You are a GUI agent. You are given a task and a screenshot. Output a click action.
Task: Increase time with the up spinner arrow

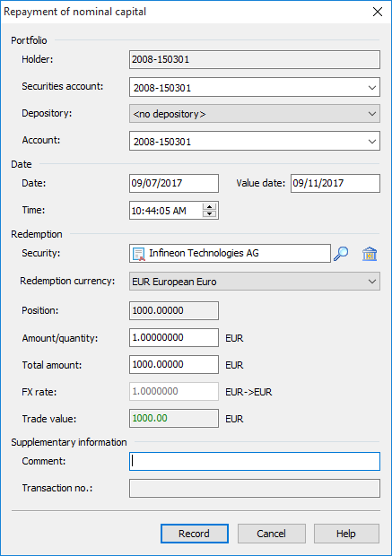coord(209,207)
